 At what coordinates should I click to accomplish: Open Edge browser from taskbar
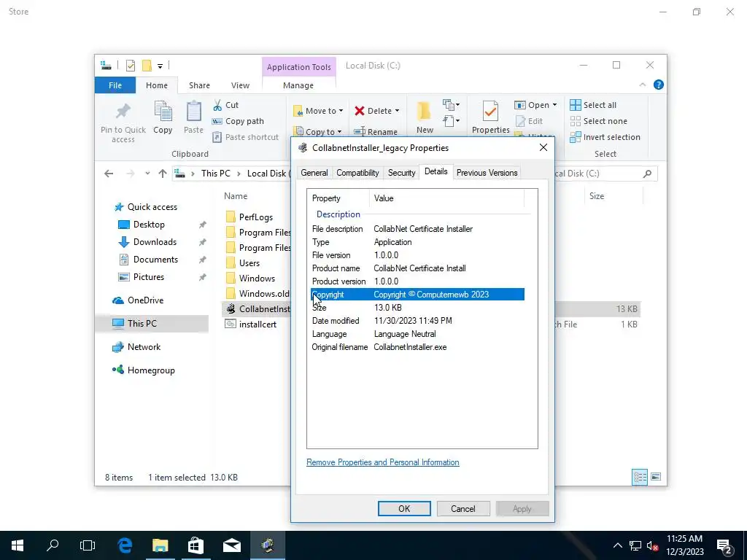[125, 545]
